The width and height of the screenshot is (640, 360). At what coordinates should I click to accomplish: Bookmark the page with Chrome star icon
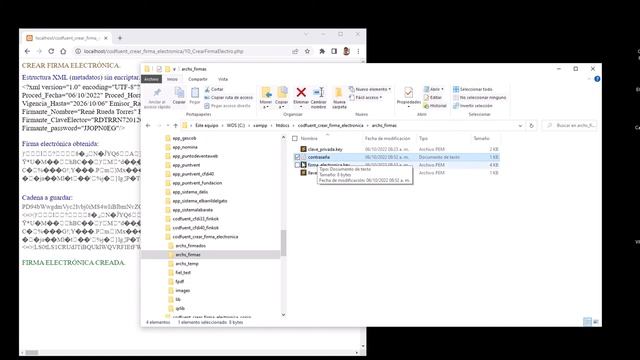307,51
